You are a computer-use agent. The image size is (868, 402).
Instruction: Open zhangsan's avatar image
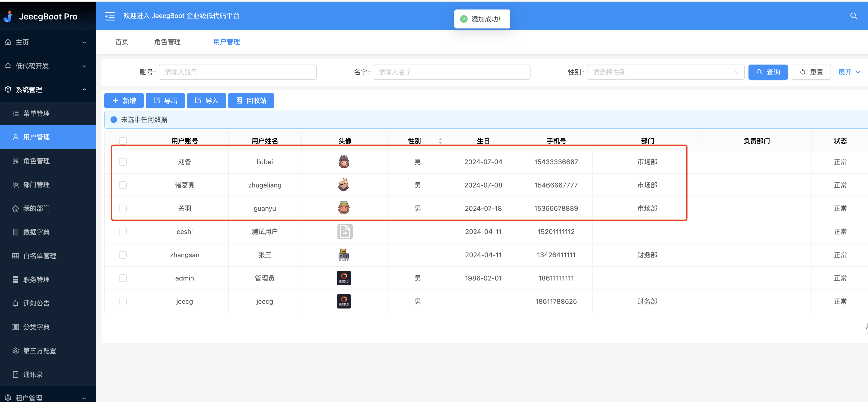click(x=344, y=255)
